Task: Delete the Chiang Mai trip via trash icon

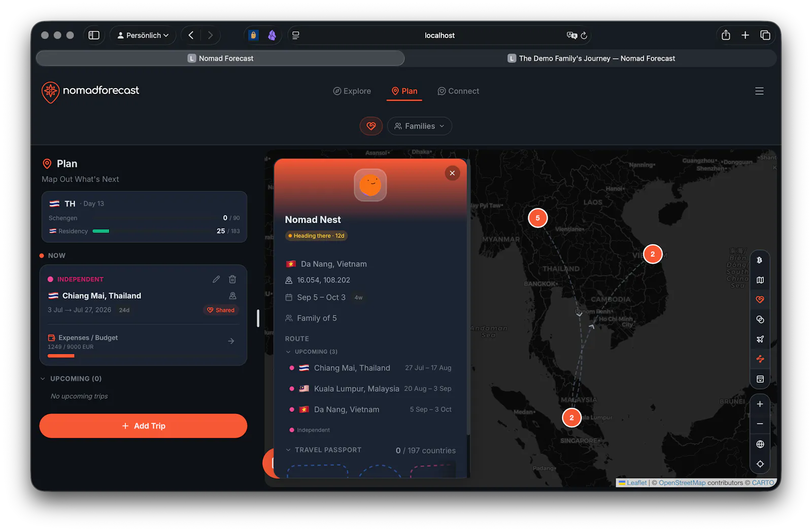Action: [x=232, y=279]
